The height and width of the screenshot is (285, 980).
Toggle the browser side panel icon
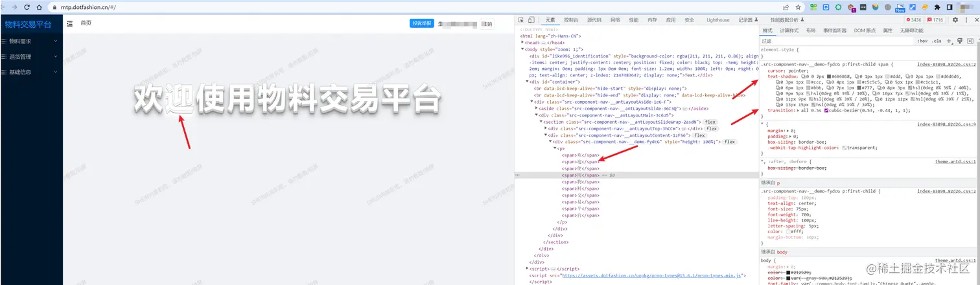tap(950, 6)
